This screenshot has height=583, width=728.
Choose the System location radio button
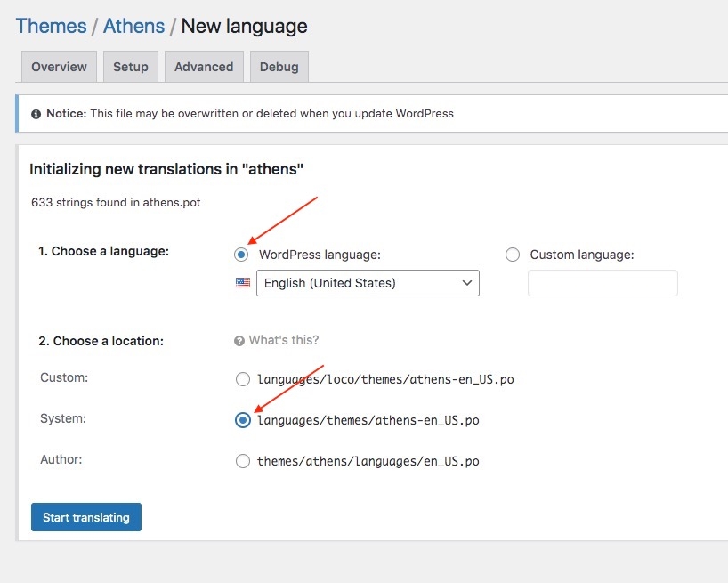pos(243,420)
